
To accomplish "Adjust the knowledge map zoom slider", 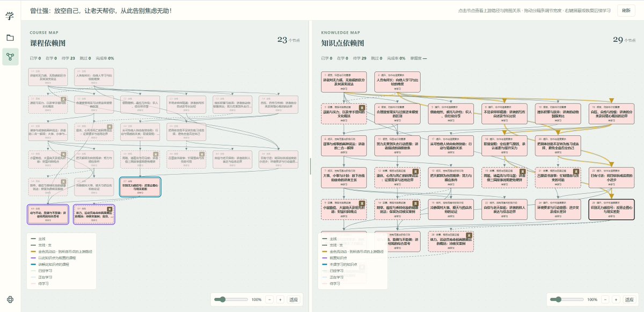I will tap(567, 299).
